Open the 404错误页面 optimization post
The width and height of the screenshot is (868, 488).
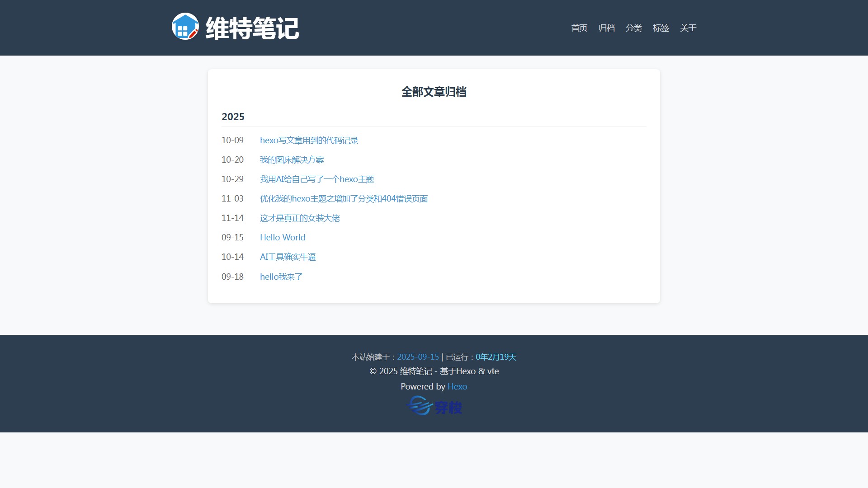344,199
